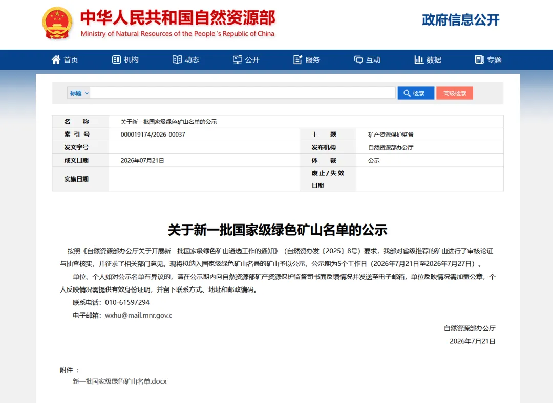The image size is (554, 404).
Task: Click the email address wxhu@mail.mnr.gov.cn
Action: (x=138, y=315)
